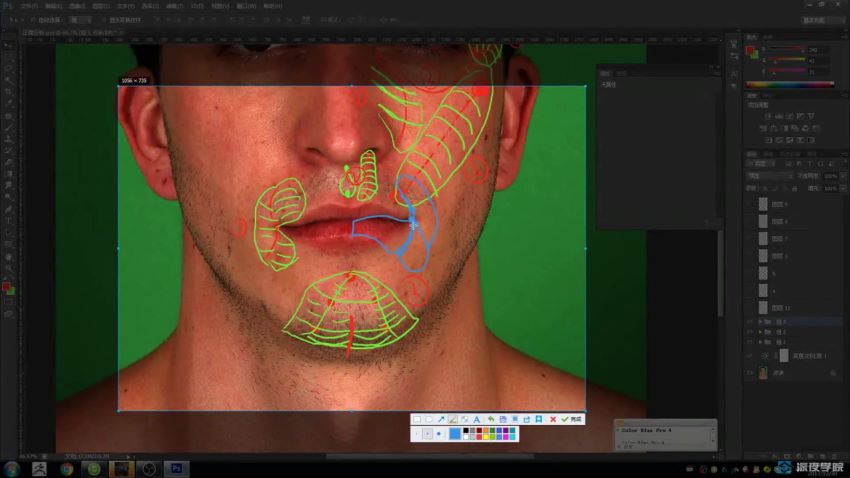Pick the small brush size dot
Image resolution: width=850 pixels, height=478 pixels.
coord(417,434)
